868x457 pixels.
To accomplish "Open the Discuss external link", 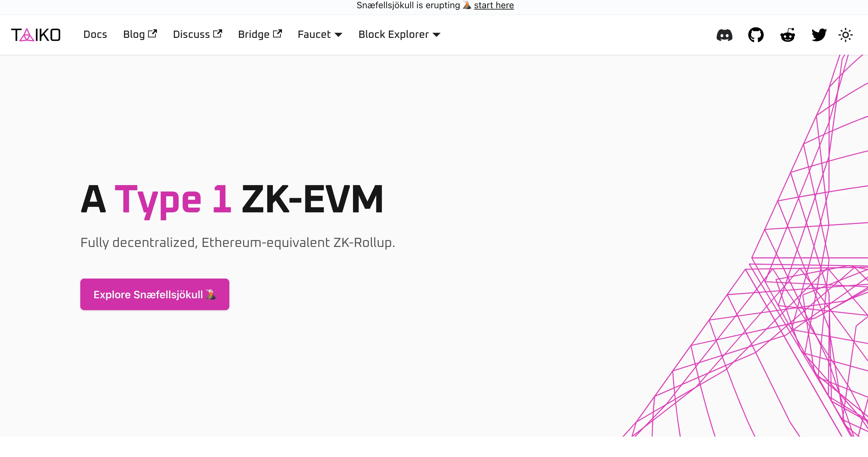I will pos(197,35).
